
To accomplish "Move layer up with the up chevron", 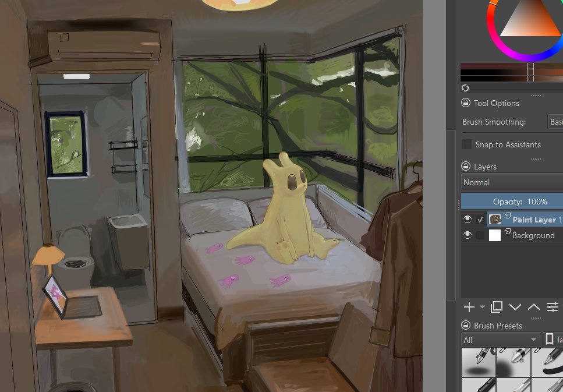I will (x=534, y=307).
